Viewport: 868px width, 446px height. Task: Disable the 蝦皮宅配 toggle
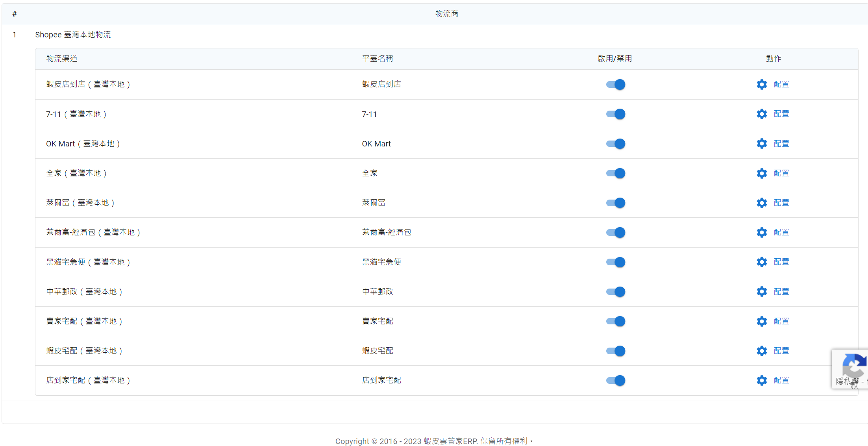point(616,351)
